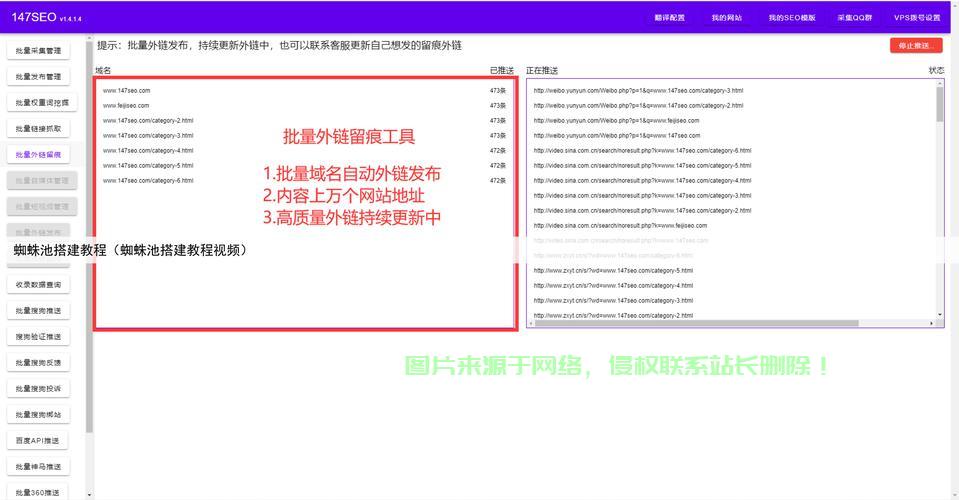
Task: Click sidebar scroll down arrow
Action: click(x=89, y=494)
